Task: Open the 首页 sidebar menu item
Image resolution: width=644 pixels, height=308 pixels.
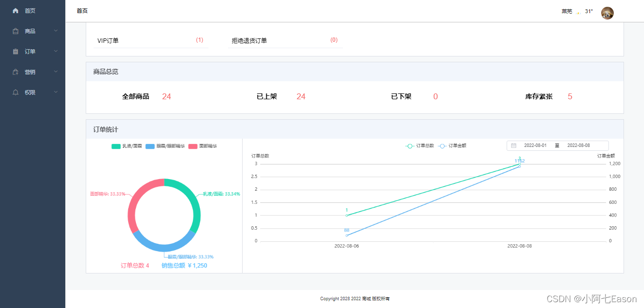Action: [33, 10]
